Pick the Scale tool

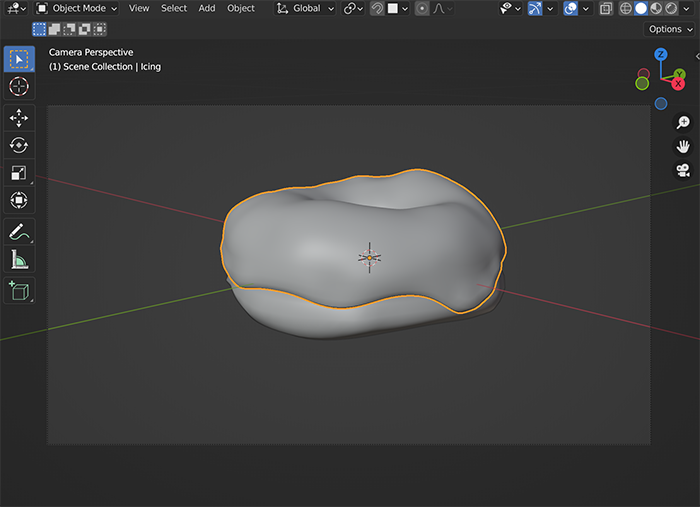(19, 173)
